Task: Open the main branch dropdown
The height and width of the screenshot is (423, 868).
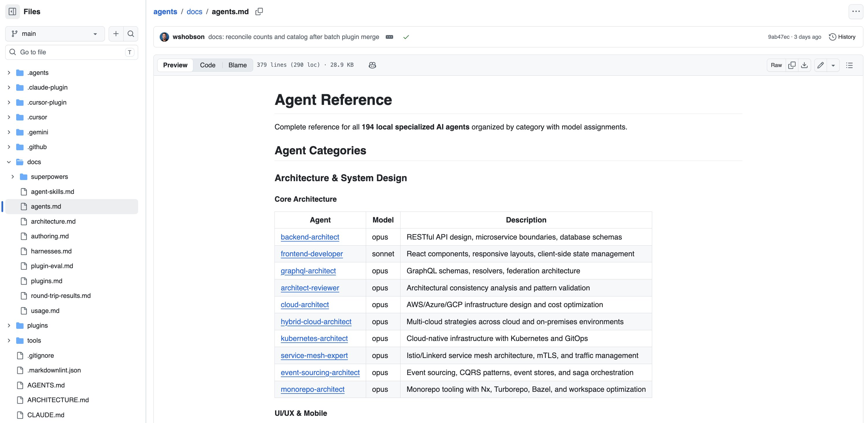Action: coord(55,34)
